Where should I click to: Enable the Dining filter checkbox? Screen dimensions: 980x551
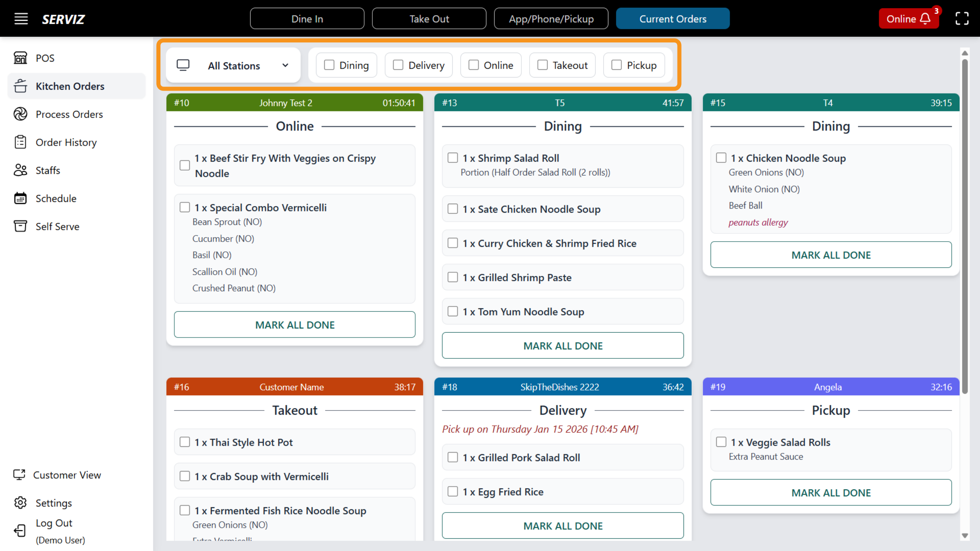pyautogui.click(x=329, y=65)
